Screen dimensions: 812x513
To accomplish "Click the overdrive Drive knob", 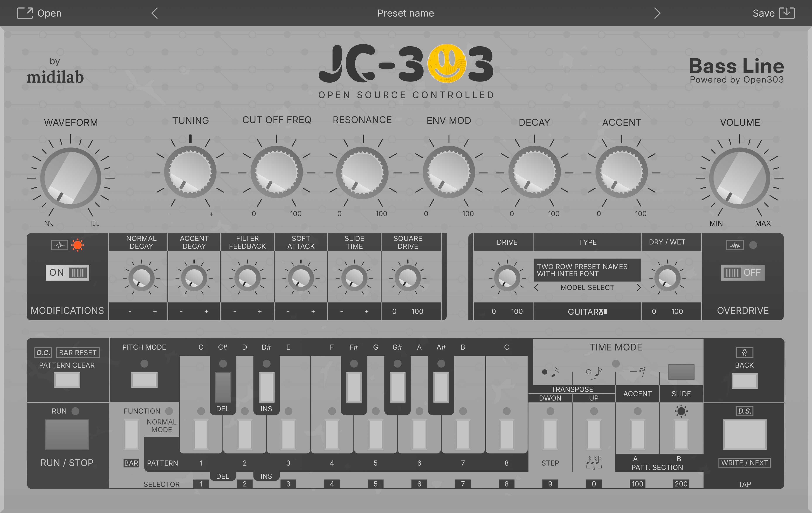I will (x=507, y=278).
